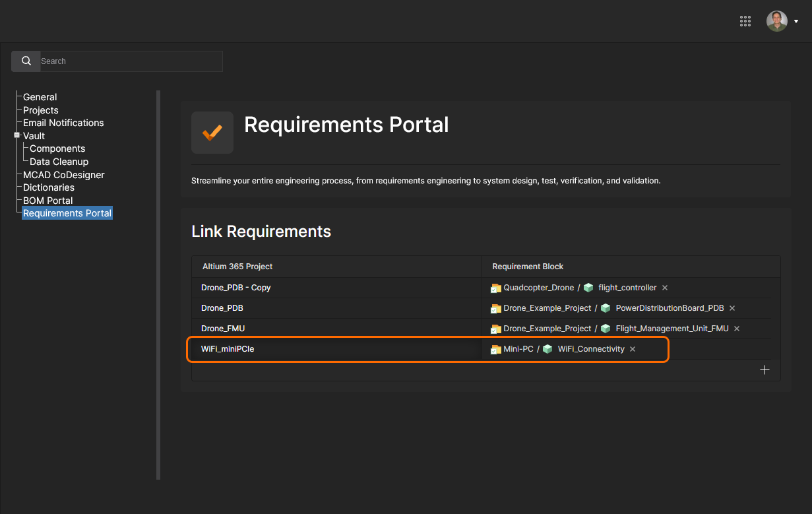Click the Quadcopter_Drone project link
The width and height of the screenshot is (812, 514).
click(538, 288)
